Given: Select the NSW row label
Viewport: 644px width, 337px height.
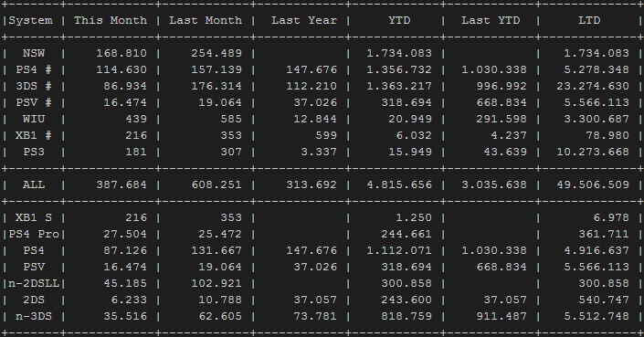Looking at the screenshot, I should 34,53.
